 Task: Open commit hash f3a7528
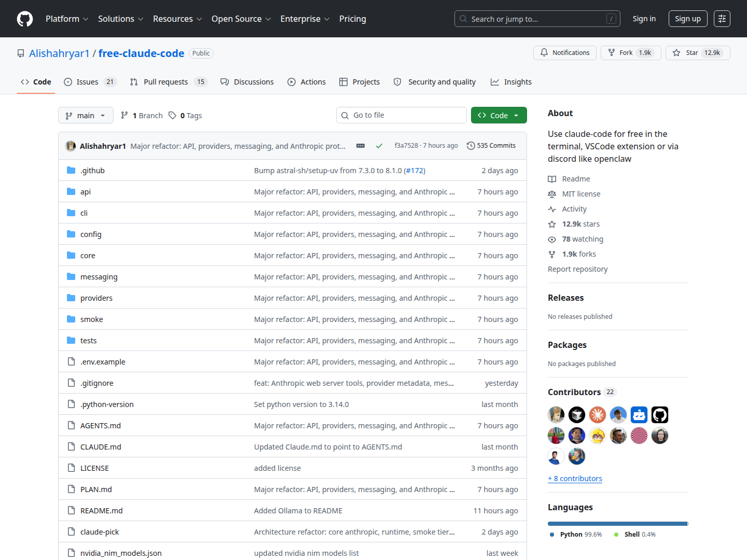(x=406, y=146)
